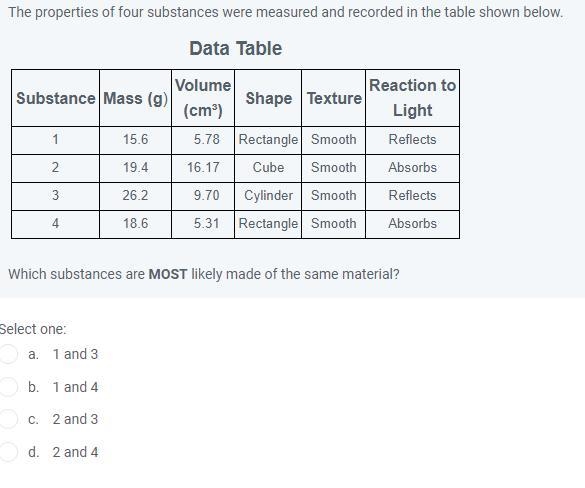The height and width of the screenshot is (488, 585).
Task: Click the Reaction to Light header
Action: point(412,98)
